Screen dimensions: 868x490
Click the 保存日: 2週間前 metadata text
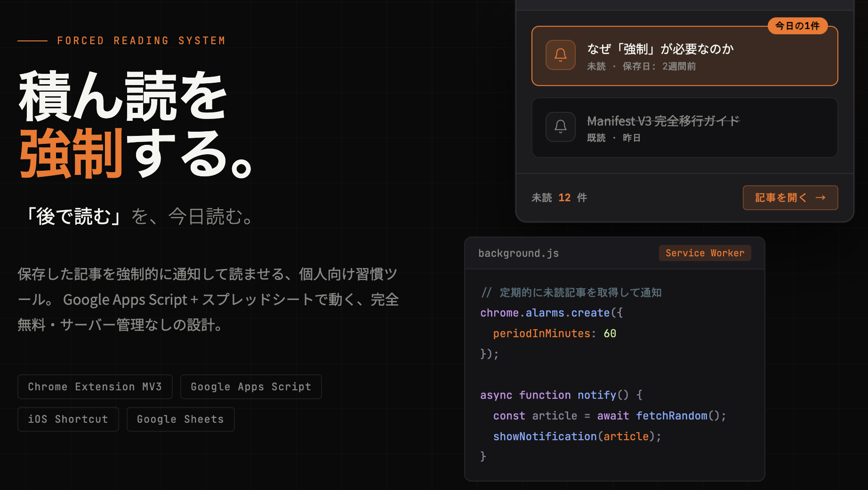tap(659, 66)
